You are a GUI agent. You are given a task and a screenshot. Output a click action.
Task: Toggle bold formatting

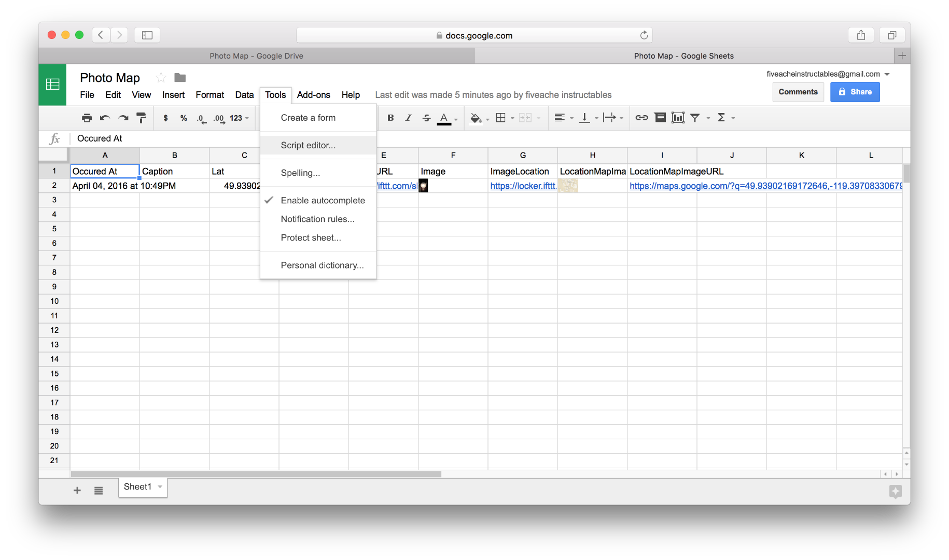pyautogui.click(x=390, y=118)
